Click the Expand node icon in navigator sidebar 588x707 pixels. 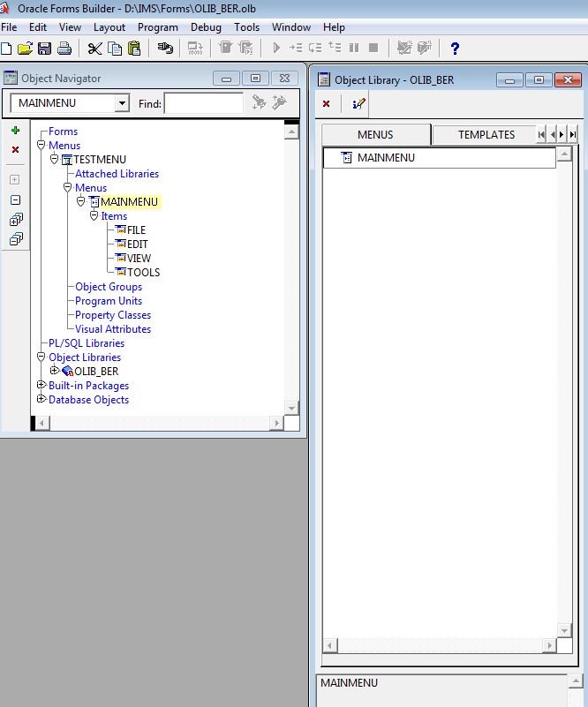tap(15, 180)
